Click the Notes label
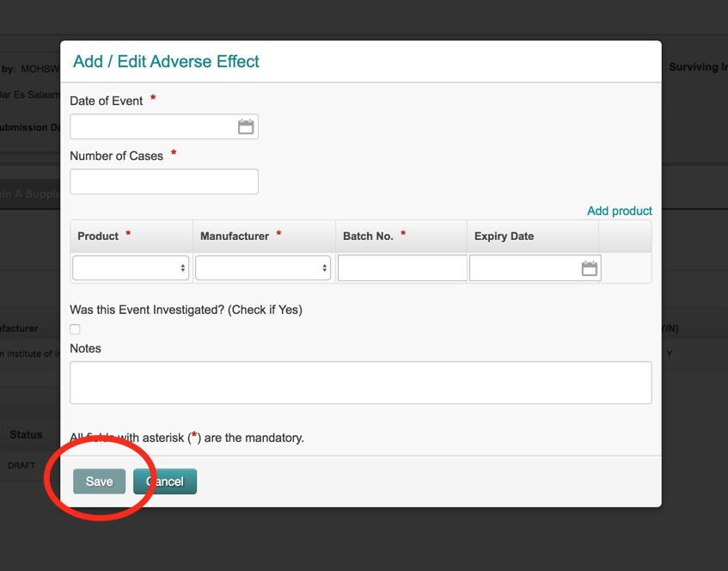 pyautogui.click(x=85, y=348)
